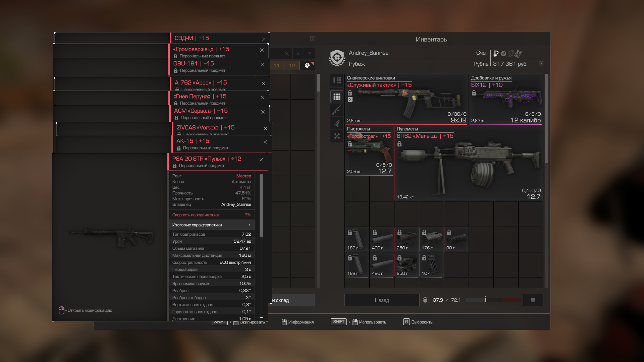This screenshot has width=644, height=362.
Task: Close the СВД-М tooltip
Action: [264, 39]
